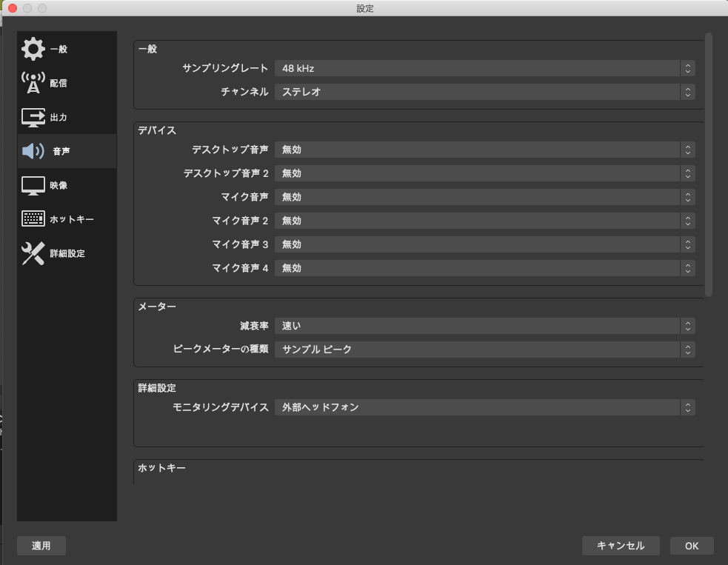This screenshot has width=728, height=565.
Task: Click the 適用 button
Action: 41,546
